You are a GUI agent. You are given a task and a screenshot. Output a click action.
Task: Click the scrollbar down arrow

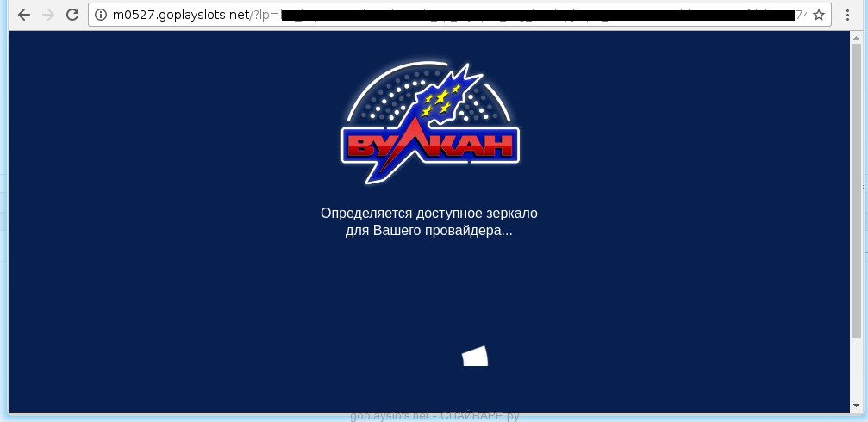[855, 406]
